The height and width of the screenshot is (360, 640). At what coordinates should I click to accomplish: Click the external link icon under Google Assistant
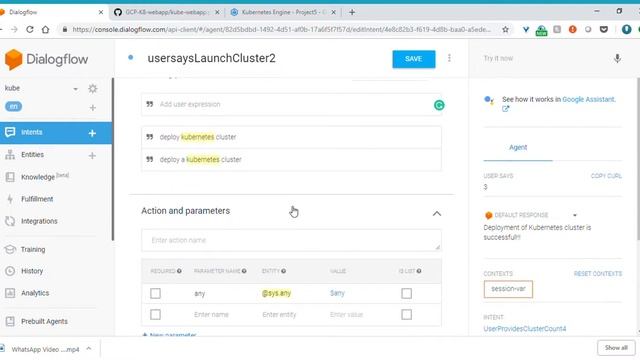tap(506, 109)
